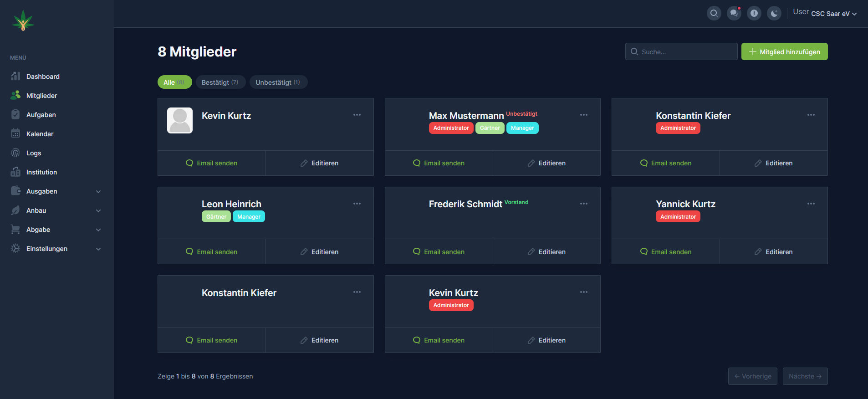Screen dimensions: 868x399
Task: Focus the Suche search field
Action: pyautogui.click(x=681, y=51)
